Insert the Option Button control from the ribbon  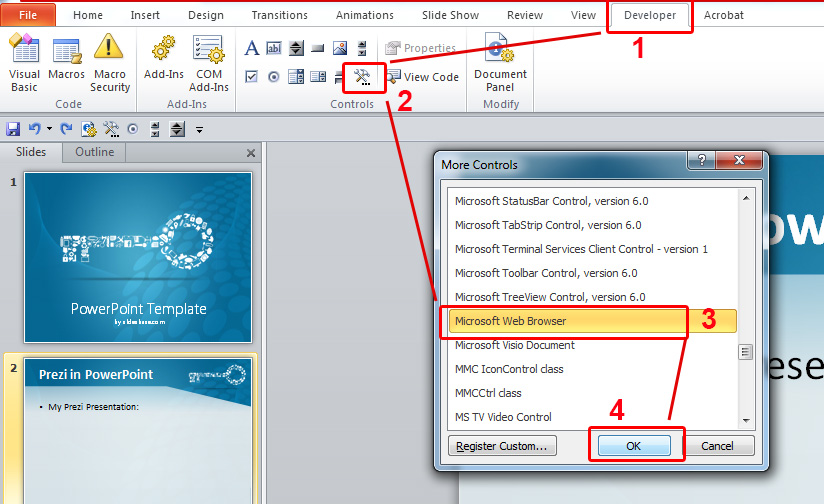tap(274, 77)
